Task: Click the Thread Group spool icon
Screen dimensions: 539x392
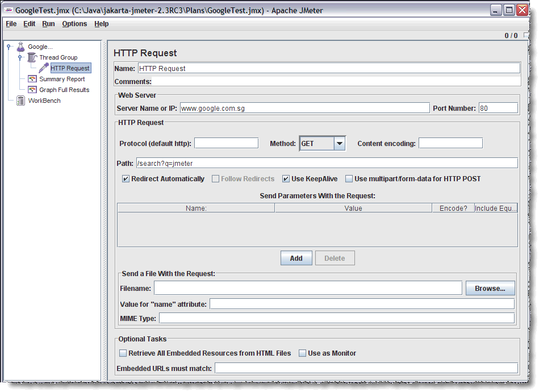Action: (x=32, y=57)
